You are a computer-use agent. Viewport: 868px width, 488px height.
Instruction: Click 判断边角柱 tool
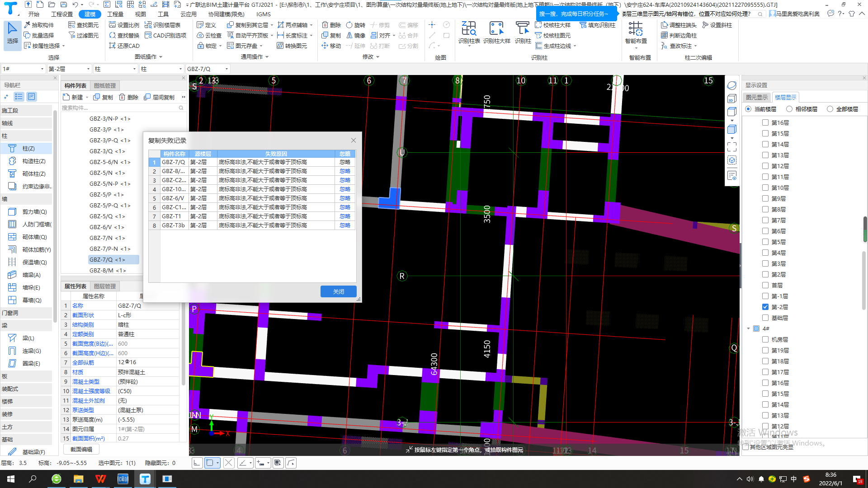coord(679,35)
